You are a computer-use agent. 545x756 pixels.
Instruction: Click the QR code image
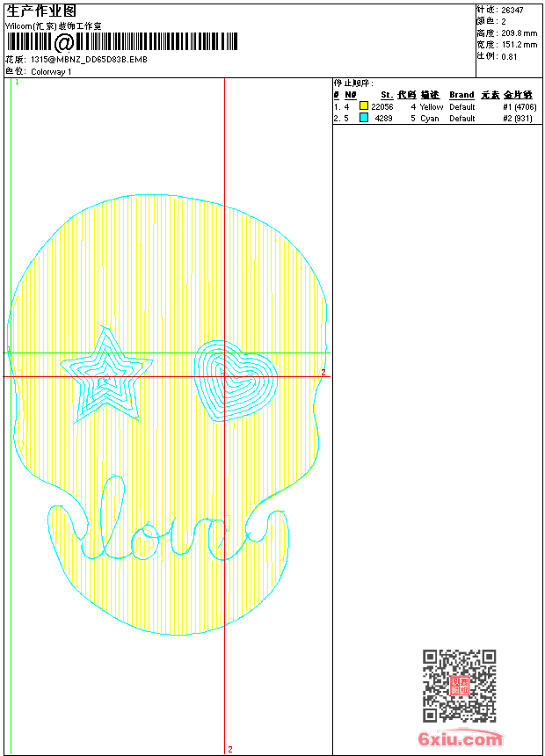[459, 686]
